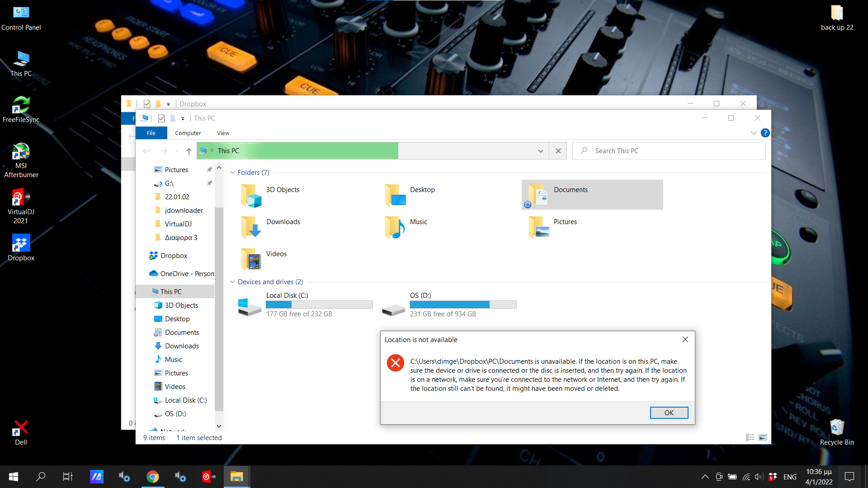Open Search from taskbar magnifier
The height and width of the screenshot is (488, 868).
41,477
